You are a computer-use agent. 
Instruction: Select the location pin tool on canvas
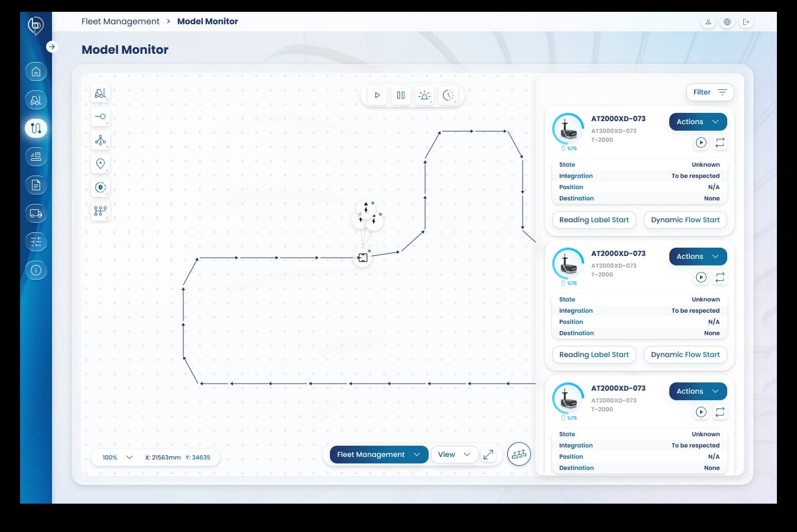(101, 164)
